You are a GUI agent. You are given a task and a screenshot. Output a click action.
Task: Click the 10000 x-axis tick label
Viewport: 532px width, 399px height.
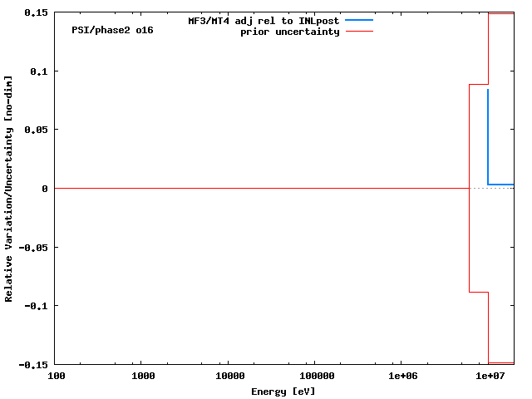tap(229, 377)
